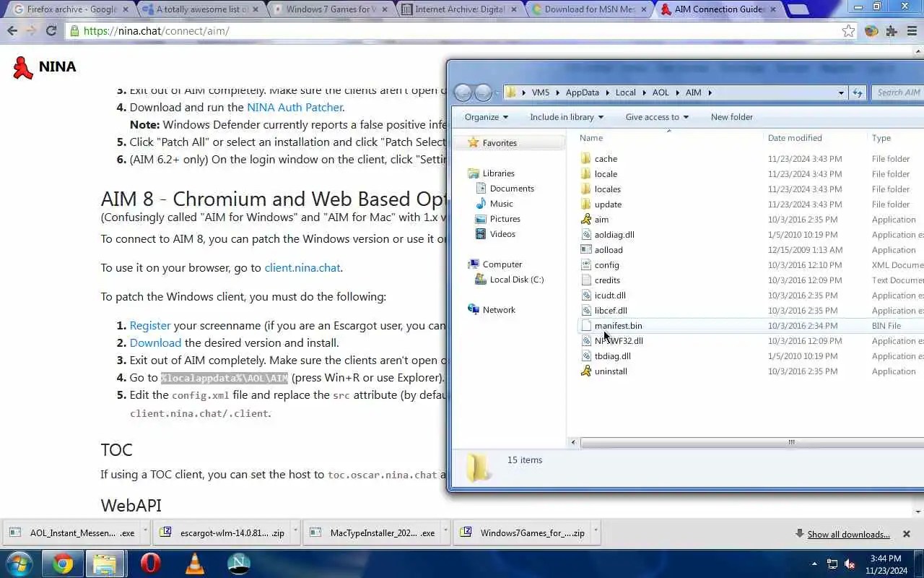Screen dimensions: 924x578
Task: Select the update folder icon
Action: pyautogui.click(x=586, y=204)
